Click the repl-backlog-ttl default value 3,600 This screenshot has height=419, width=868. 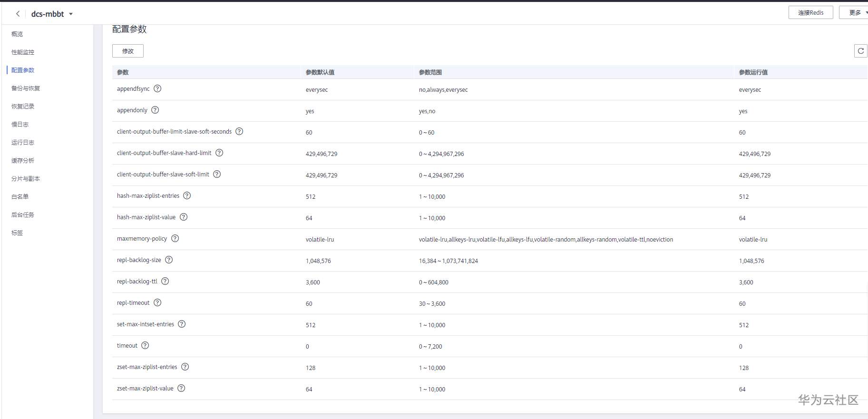313,283
